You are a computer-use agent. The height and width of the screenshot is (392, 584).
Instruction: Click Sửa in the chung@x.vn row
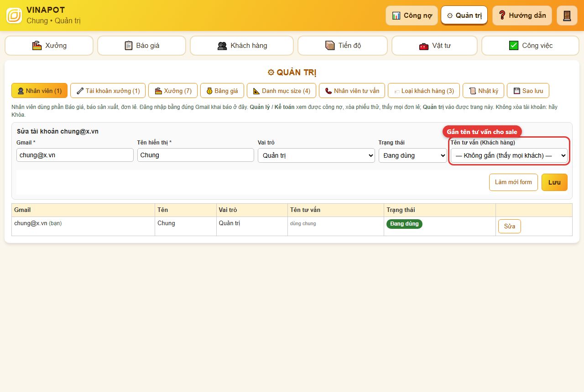[510, 227]
